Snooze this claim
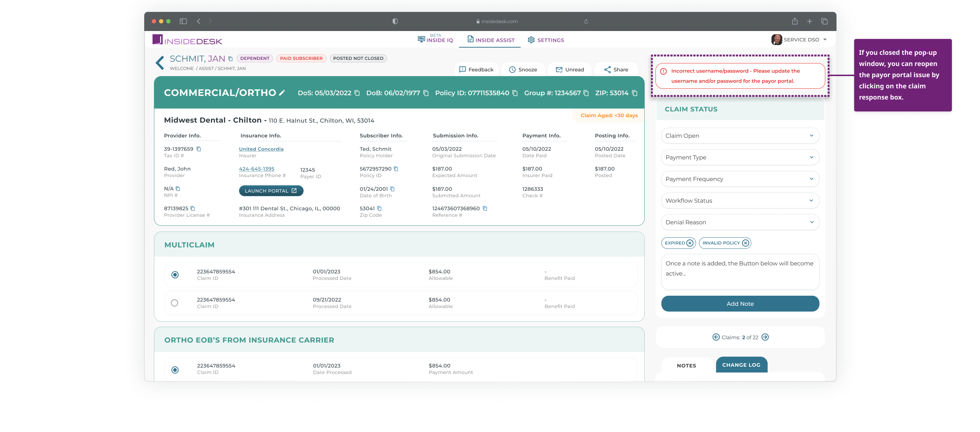 tap(523, 69)
